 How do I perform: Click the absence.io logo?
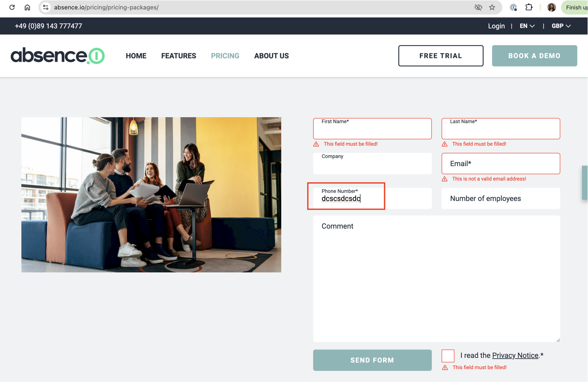(58, 56)
